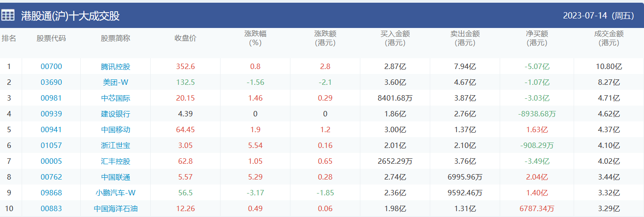The height and width of the screenshot is (217, 644).
Task: Click stock code 03690
Action: 51,82
